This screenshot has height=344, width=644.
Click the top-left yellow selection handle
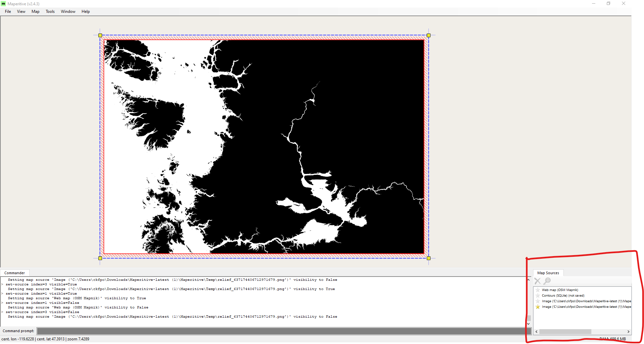(x=100, y=35)
